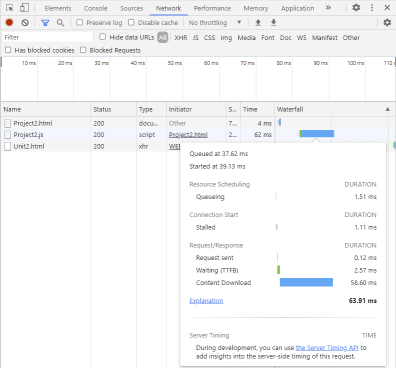
Task: Sort by the Type column header
Action: tap(151, 109)
